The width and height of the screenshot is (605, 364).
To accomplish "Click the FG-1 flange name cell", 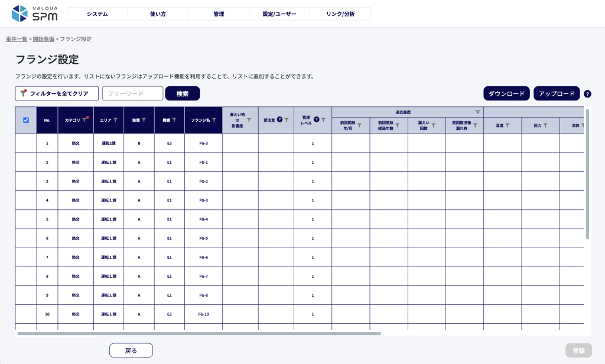I will coord(204,162).
